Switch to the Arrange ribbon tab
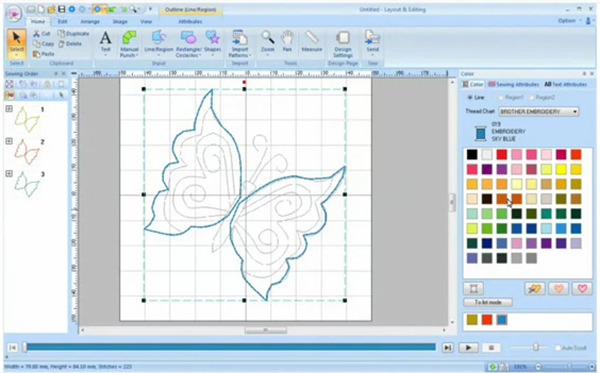This screenshot has height=373, width=600. (x=90, y=21)
